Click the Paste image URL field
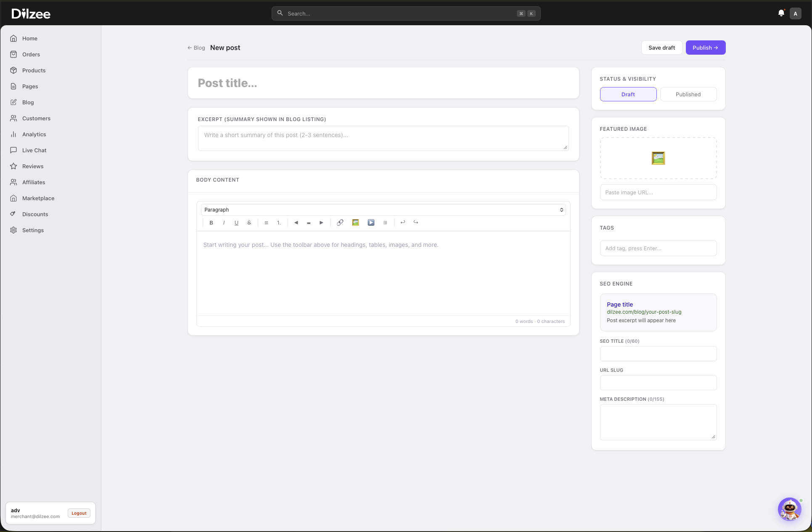This screenshot has width=812, height=532. point(659,192)
